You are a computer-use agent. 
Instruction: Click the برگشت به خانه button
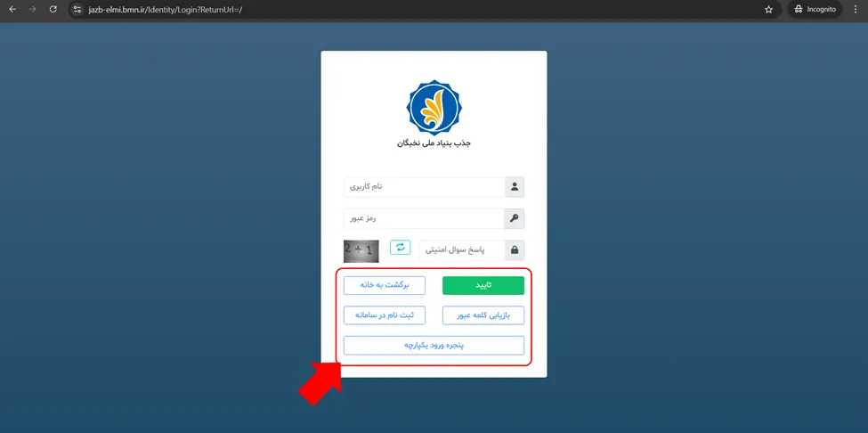(385, 286)
